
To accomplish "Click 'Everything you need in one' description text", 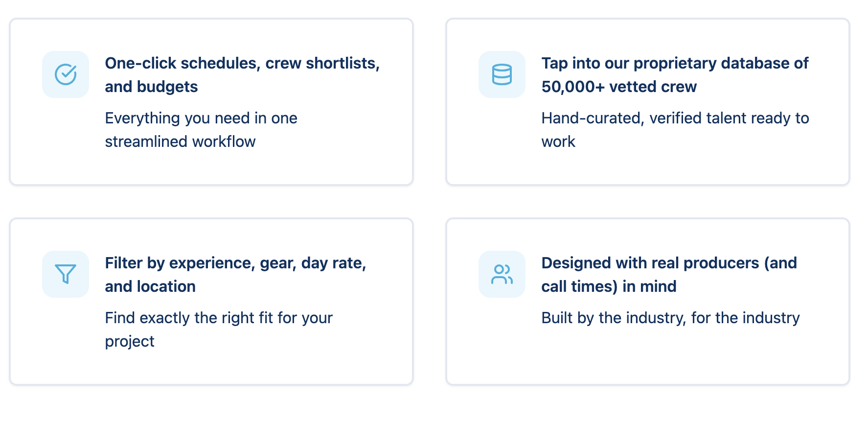I will (x=201, y=118).
